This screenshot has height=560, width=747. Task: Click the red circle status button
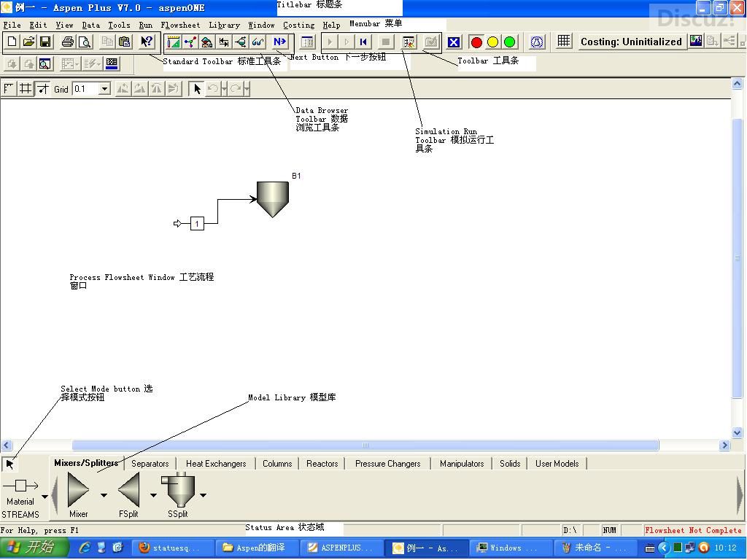[476, 42]
